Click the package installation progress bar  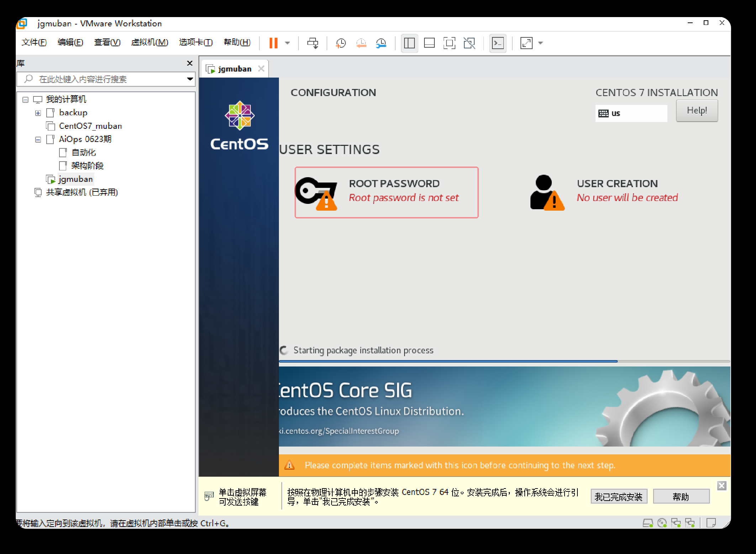point(504,361)
